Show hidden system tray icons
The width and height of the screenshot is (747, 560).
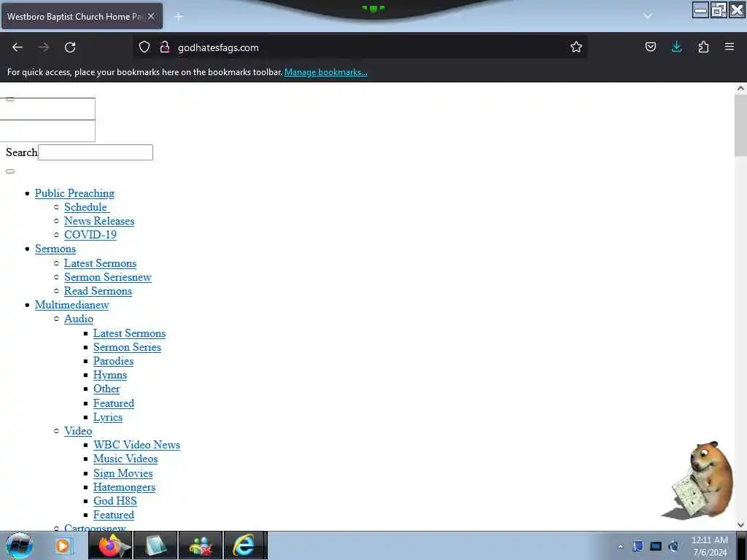[x=620, y=546]
